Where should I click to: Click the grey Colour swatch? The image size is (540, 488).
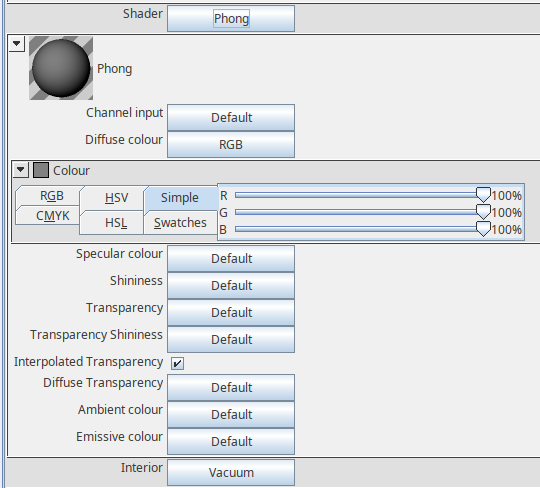click(41, 170)
